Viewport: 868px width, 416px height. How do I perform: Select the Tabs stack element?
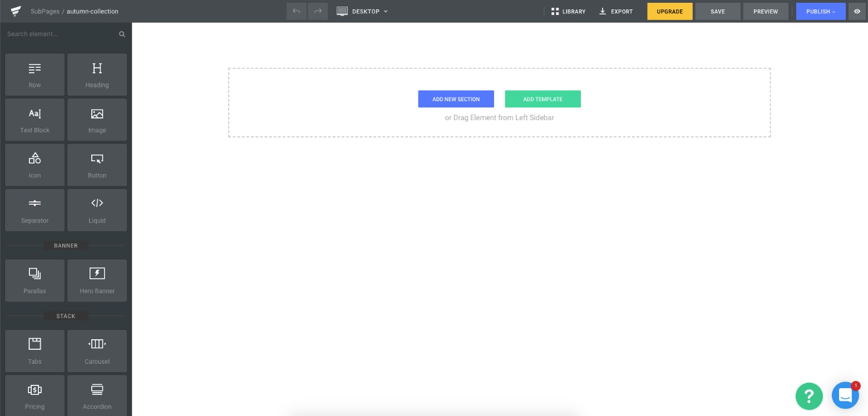point(34,351)
